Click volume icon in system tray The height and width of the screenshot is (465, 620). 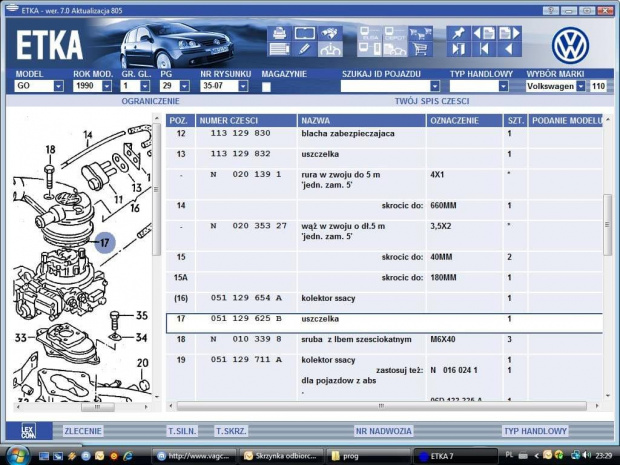pyautogui.click(x=587, y=456)
